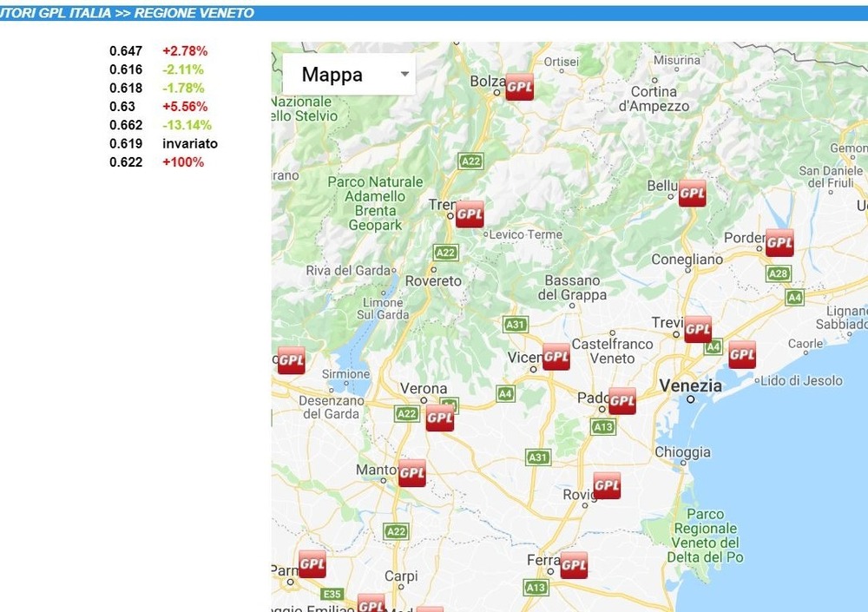Click the Verona city label
The image size is (868, 612).
pos(424,388)
